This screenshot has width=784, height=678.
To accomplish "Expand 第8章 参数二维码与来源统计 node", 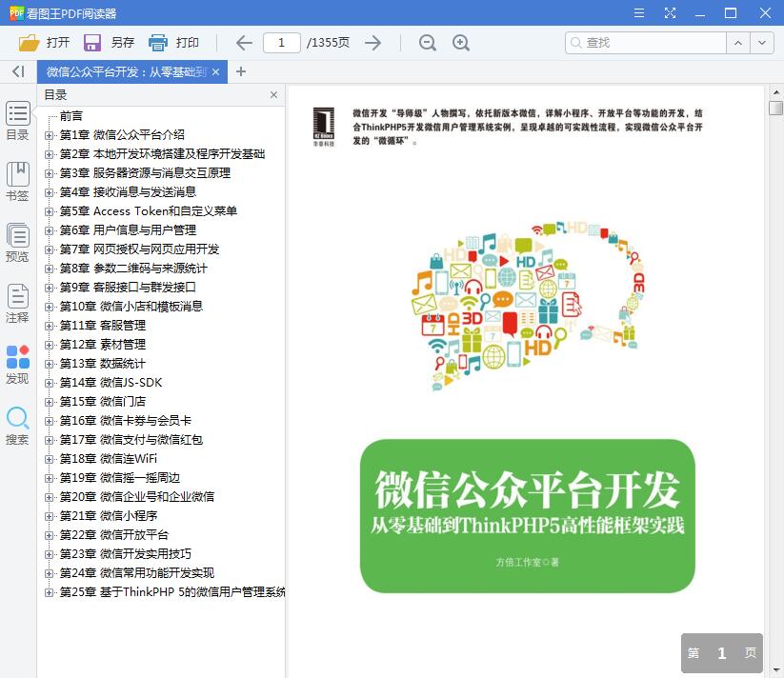I will coord(49,269).
